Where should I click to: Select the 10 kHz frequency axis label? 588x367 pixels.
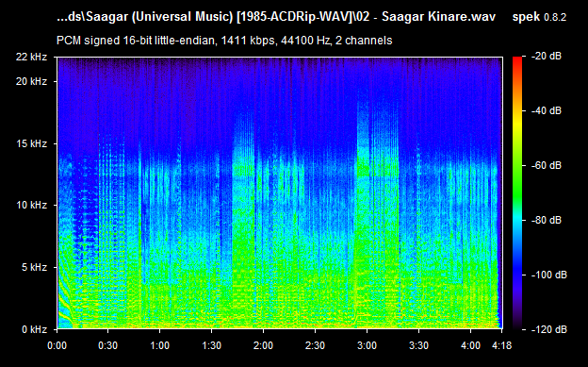(31, 205)
